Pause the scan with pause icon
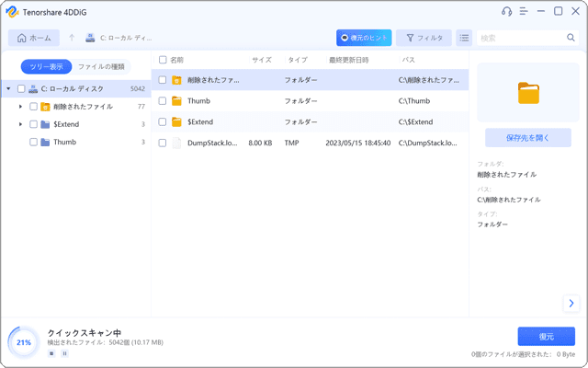Screen dimensions: 588x368 tap(64, 353)
